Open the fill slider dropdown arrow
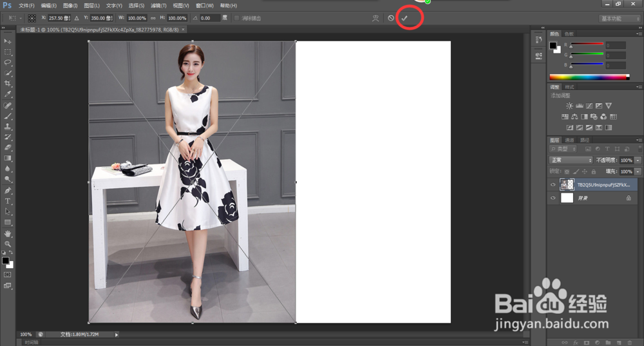 tap(638, 171)
